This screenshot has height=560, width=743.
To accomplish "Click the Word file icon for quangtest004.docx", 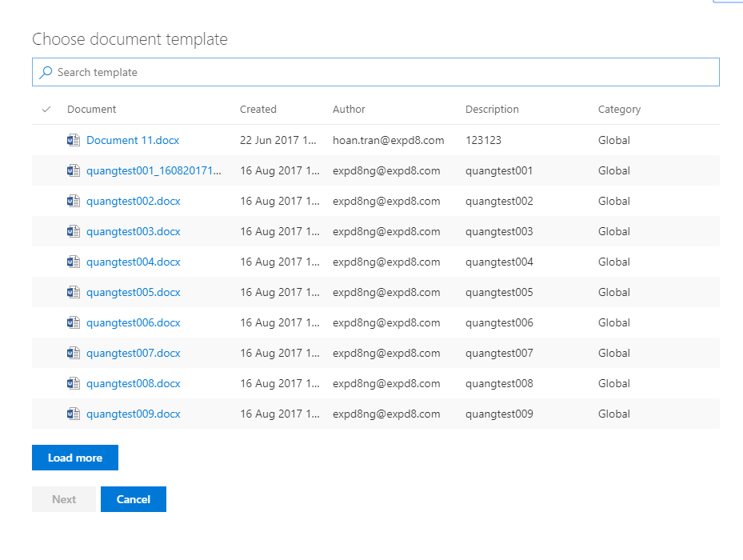I will point(74,262).
